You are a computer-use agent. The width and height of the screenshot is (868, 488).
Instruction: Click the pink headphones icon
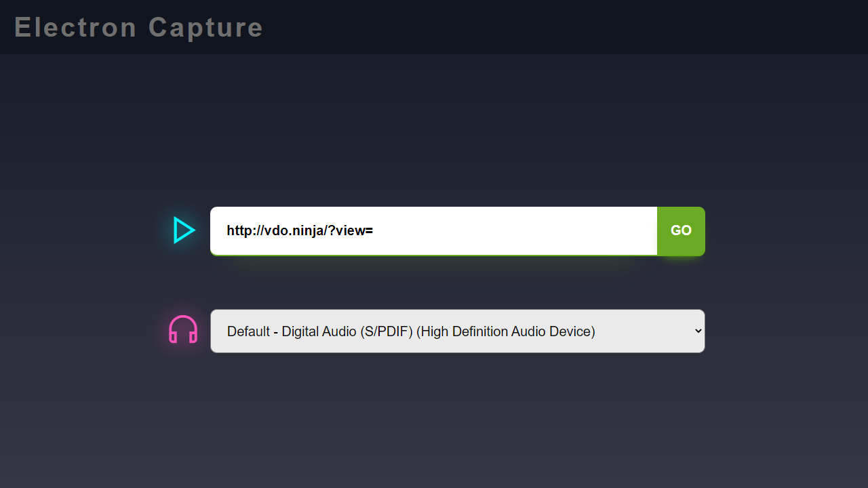[x=183, y=330]
